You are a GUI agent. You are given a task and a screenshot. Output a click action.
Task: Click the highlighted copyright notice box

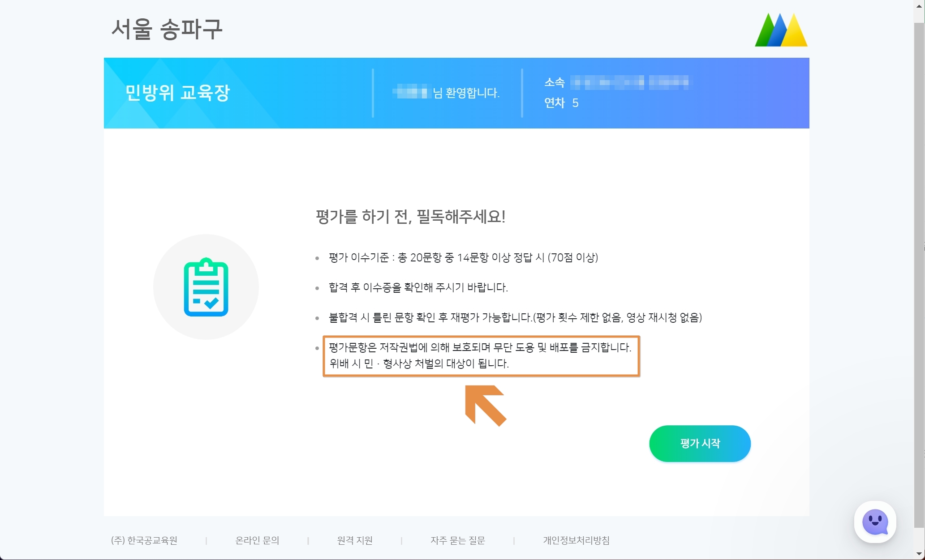pyautogui.click(x=481, y=356)
